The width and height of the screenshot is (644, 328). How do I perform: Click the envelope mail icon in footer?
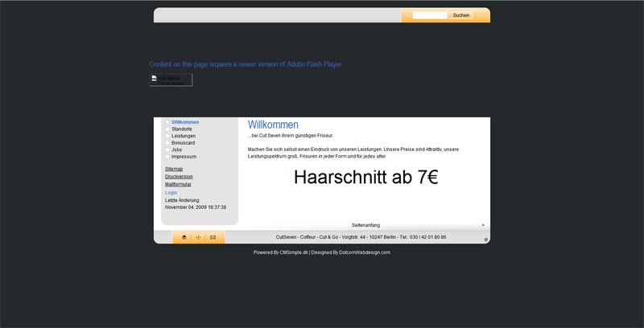click(x=213, y=237)
